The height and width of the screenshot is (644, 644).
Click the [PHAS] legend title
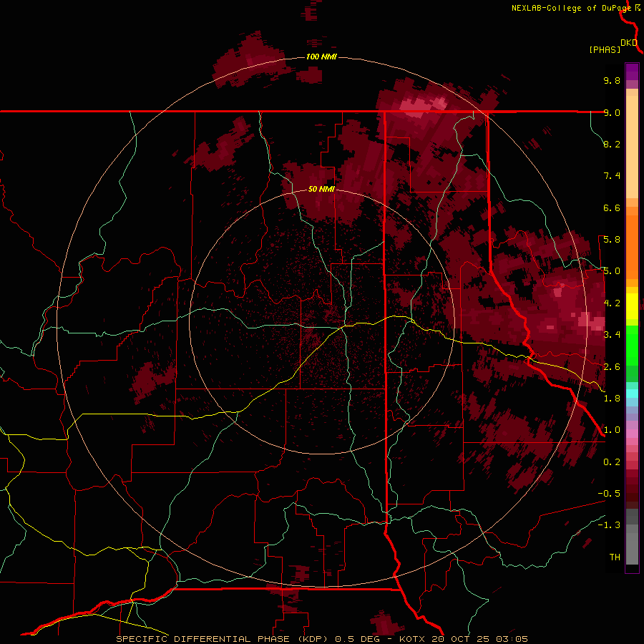pos(605,49)
